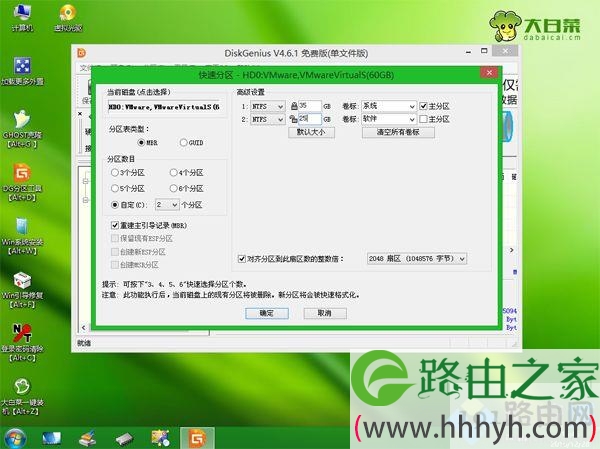Viewport: 600px width, 449px height.
Task: Click the brush tool icon in the taskbar
Action: tap(87, 438)
